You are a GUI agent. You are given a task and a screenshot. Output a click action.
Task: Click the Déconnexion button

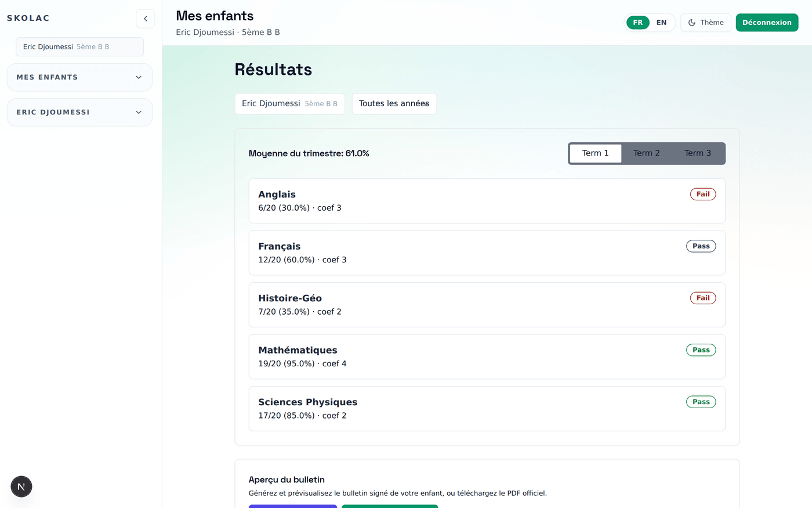(767, 23)
